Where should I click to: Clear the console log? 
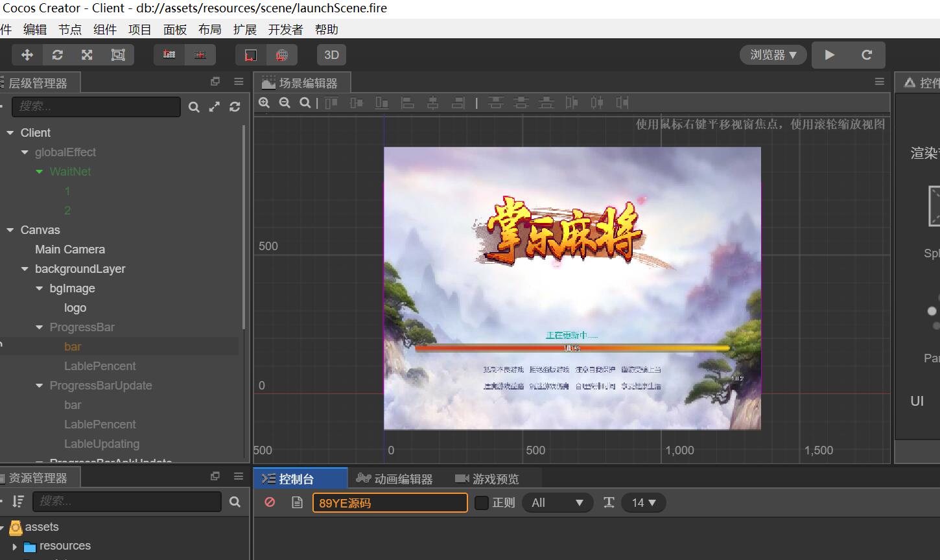click(270, 502)
